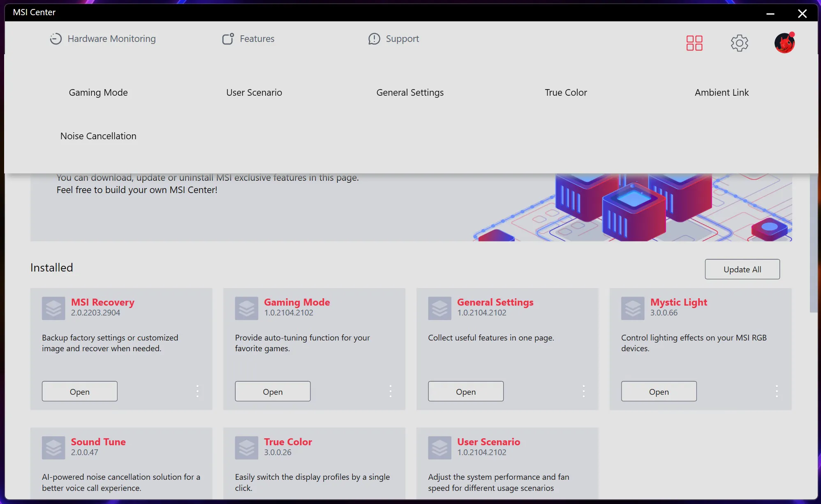Click the vertical scrollbar thumb
The height and width of the screenshot is (504, 821).
pos(813,242)
